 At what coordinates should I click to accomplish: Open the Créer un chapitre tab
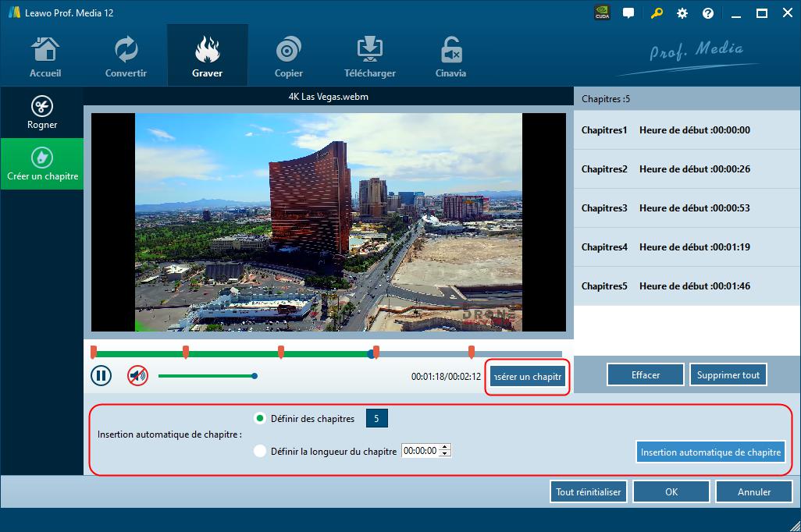pos(42,165)
